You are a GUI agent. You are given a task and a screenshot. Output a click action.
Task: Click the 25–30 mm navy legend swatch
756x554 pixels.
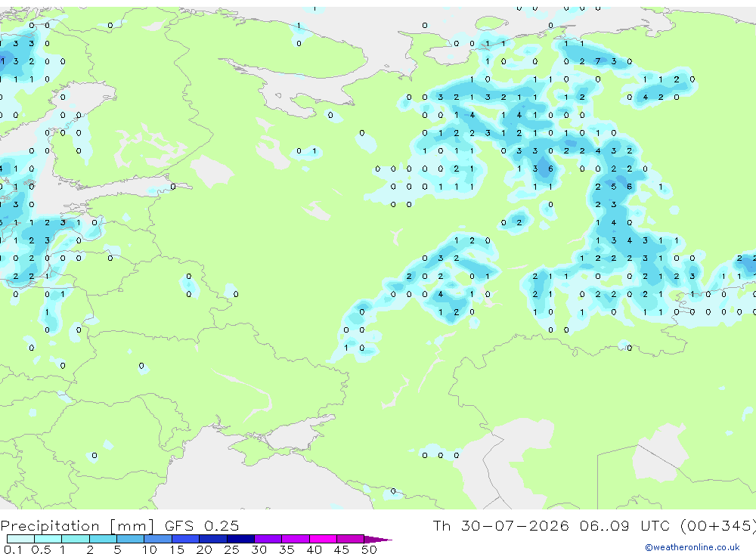coord(240,539)
